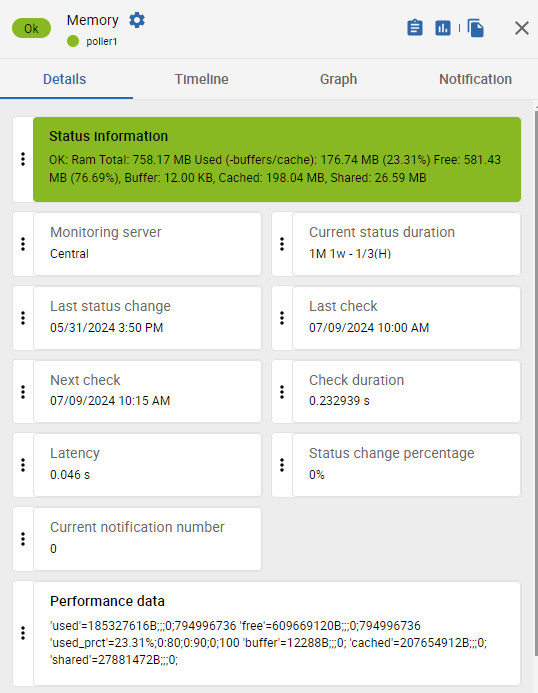Image resolution: width=538 pixels, height=693 pixels.
Task: Click dots handle beside Performance data card
Action: click(23, 633)
